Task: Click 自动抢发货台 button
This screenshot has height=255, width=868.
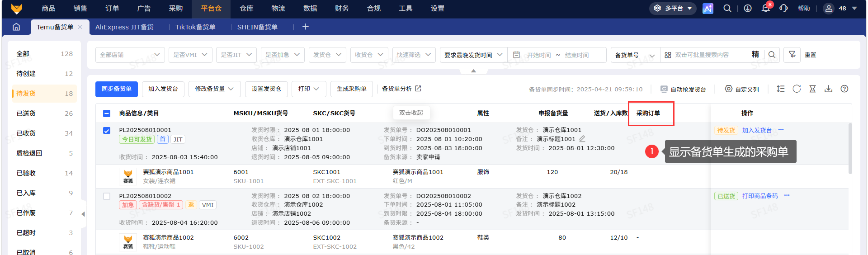Action: pos(683,89)
